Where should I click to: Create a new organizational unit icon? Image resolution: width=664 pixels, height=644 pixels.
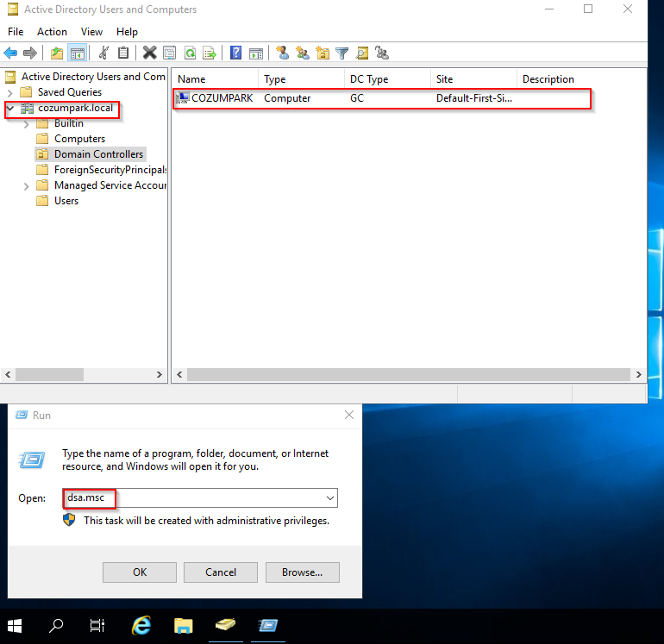[x=323, y=53]
